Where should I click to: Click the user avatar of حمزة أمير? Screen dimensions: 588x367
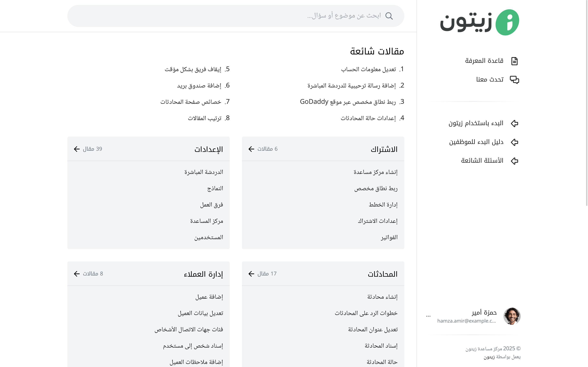coord(512,316)
